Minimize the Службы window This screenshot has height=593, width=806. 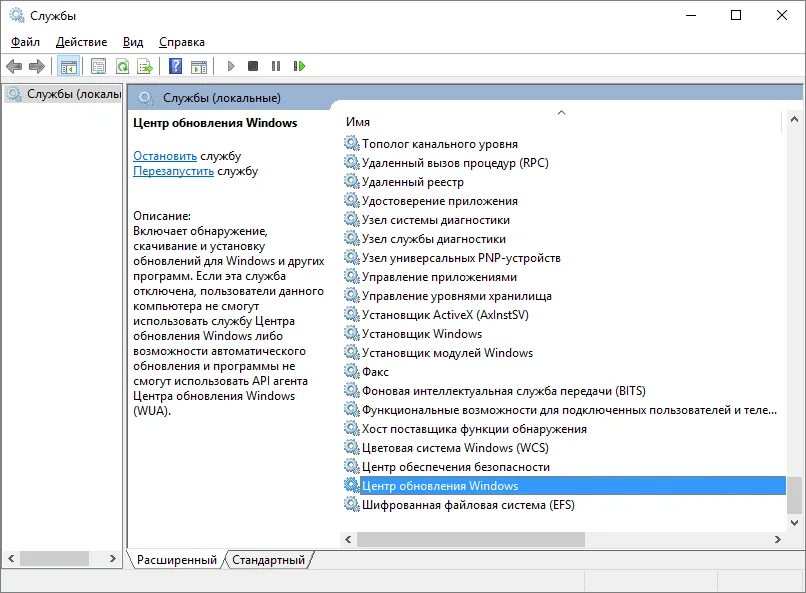(x=691, y=15)
